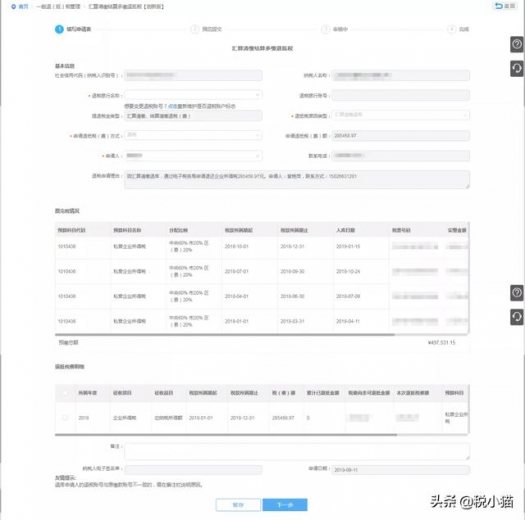
Task: Click the date cell 2018-04-01
Action: [236, 296]
